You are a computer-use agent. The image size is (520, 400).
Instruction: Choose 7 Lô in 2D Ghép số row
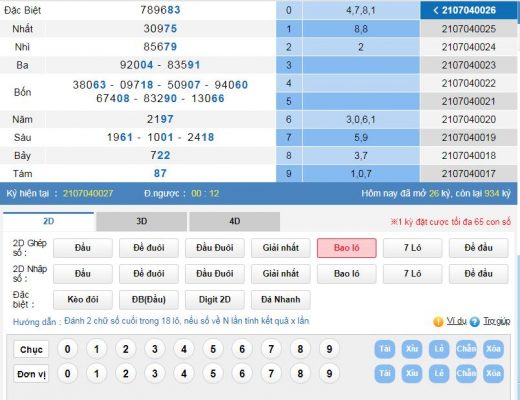coord(413,248)
